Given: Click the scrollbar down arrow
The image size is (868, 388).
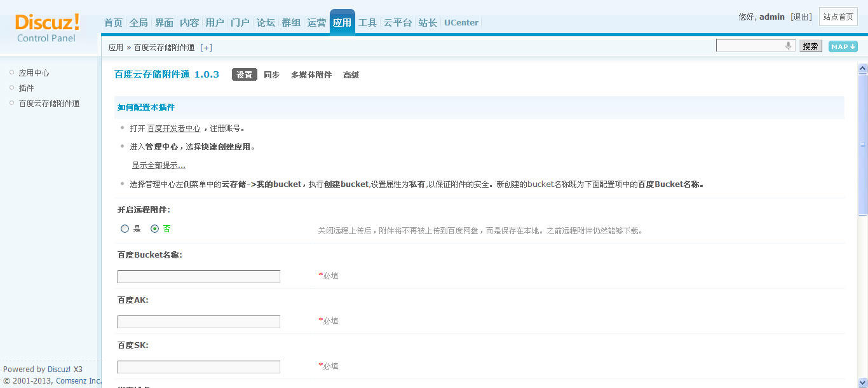Looking at the screenshot, I should [862, 383].
